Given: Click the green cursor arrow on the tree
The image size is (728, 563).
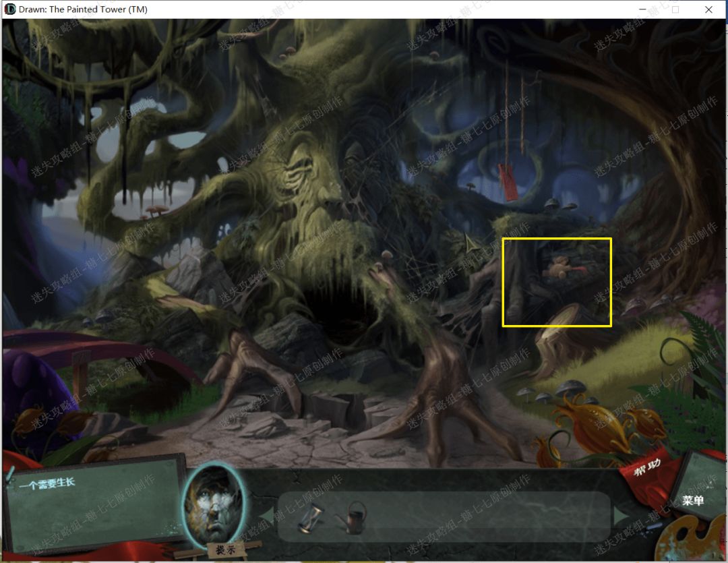Looking at the screenshot, I should (x=472, y=243).
